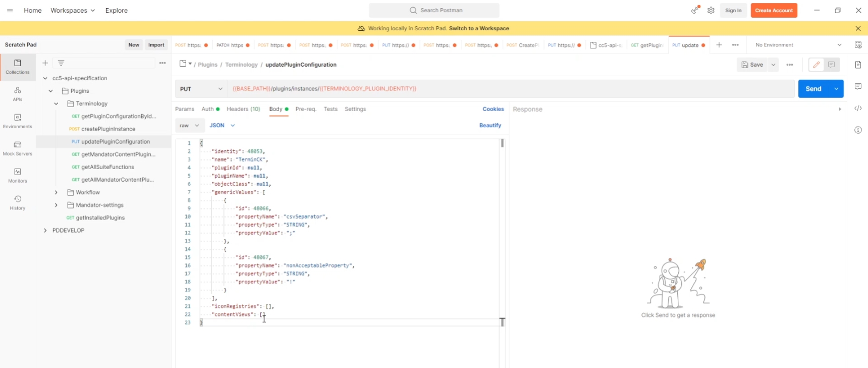
Task: Open the Monitors sidebar section
Action: click(18, 176)
